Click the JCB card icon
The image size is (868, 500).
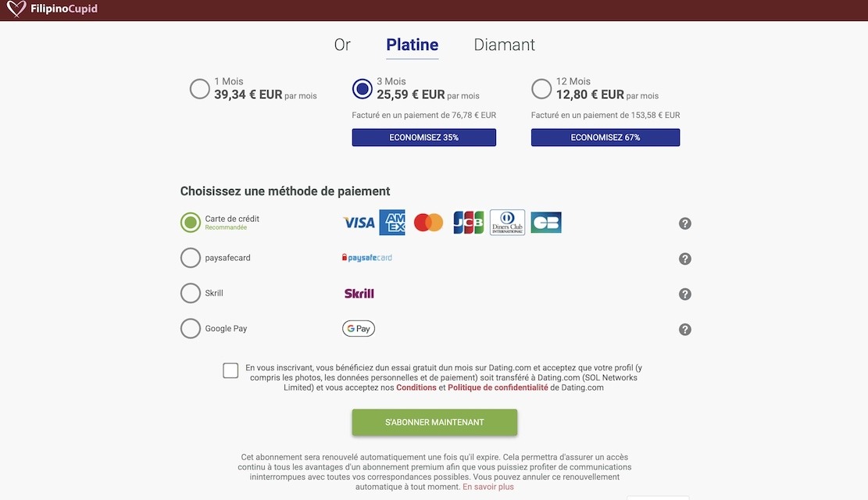click(469, 223)
